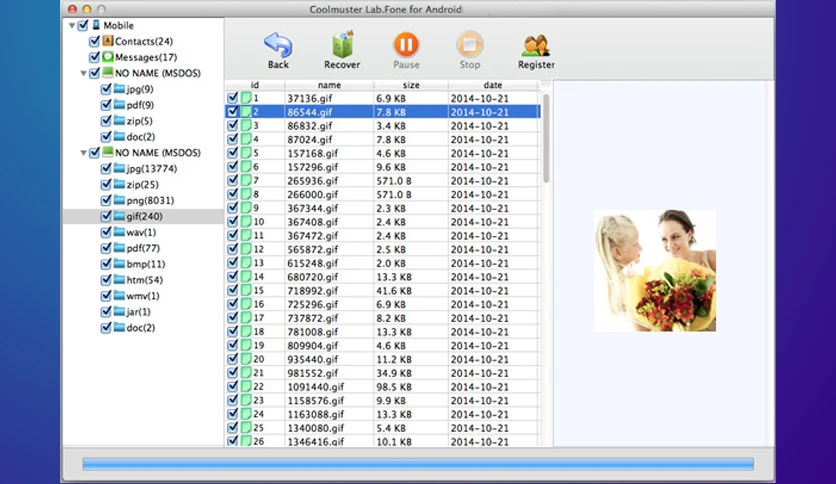The image size is (836, 484).
Task: Click second NO NAME (MSDOS) drive icon
Action: coord(108,152)
